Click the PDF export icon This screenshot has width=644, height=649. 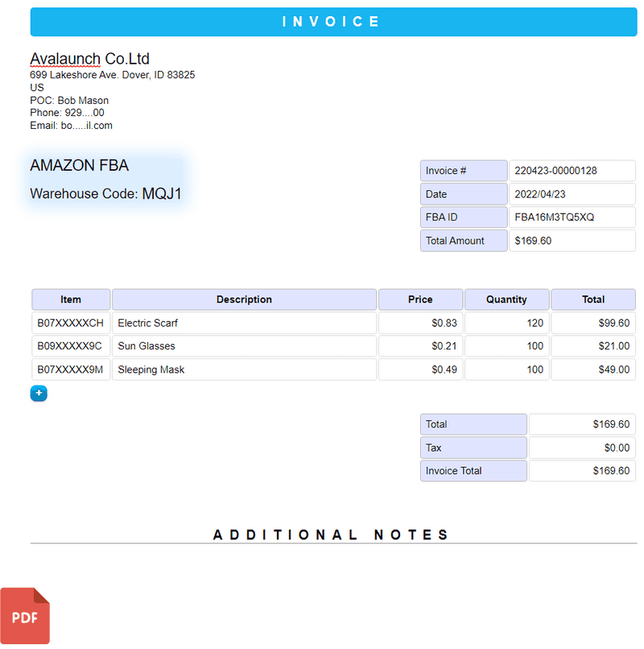(25, 615)
